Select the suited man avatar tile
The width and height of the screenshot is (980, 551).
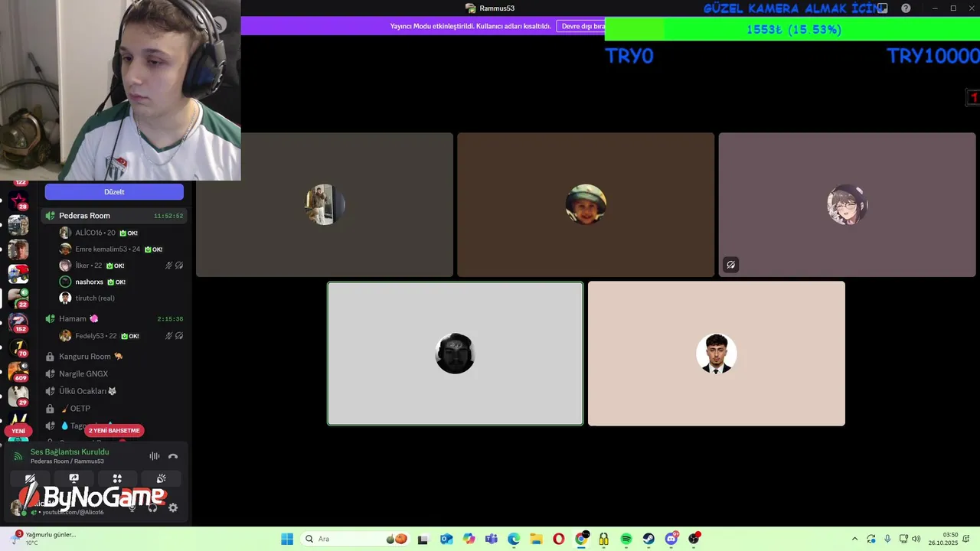[x=717, y=354]
